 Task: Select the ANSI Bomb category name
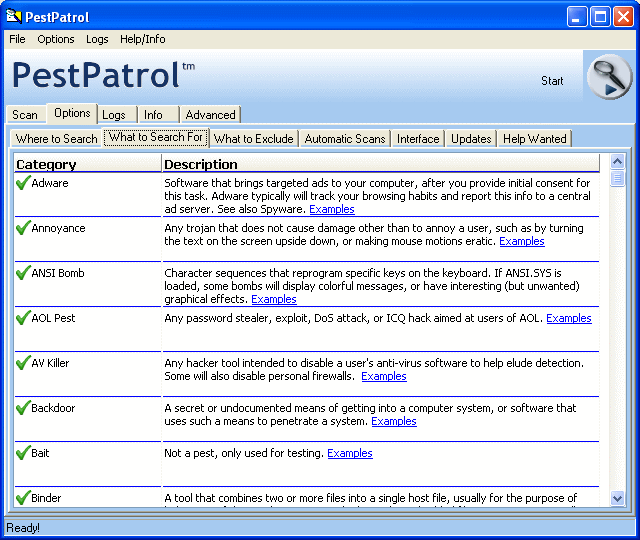coord(58,273)
